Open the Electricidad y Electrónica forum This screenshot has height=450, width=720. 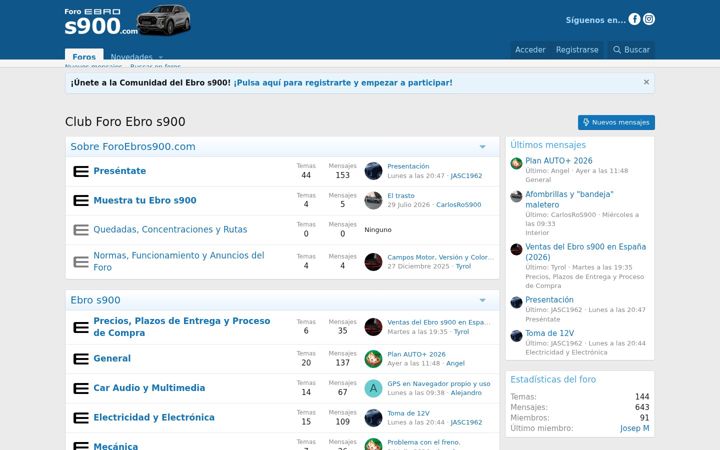pos(154,417)
